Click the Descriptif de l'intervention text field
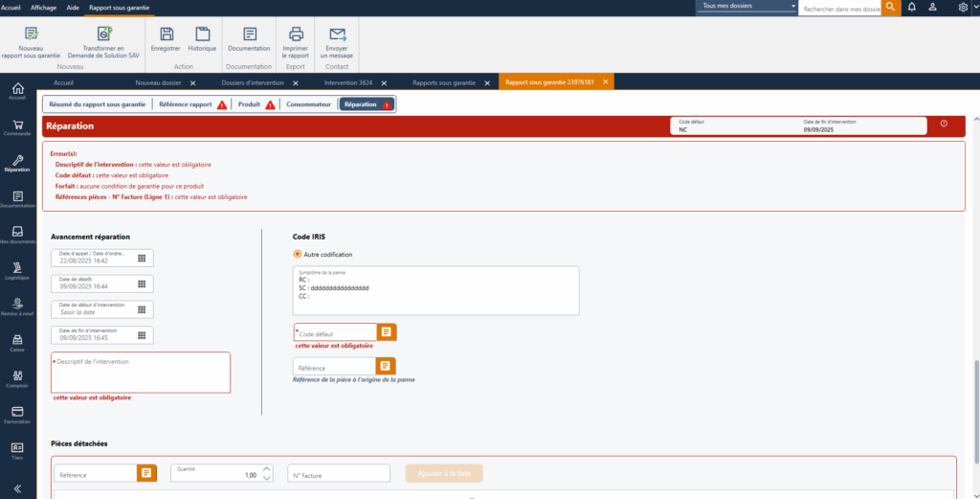This screenshot has height=499, width=980. point(141,374)
